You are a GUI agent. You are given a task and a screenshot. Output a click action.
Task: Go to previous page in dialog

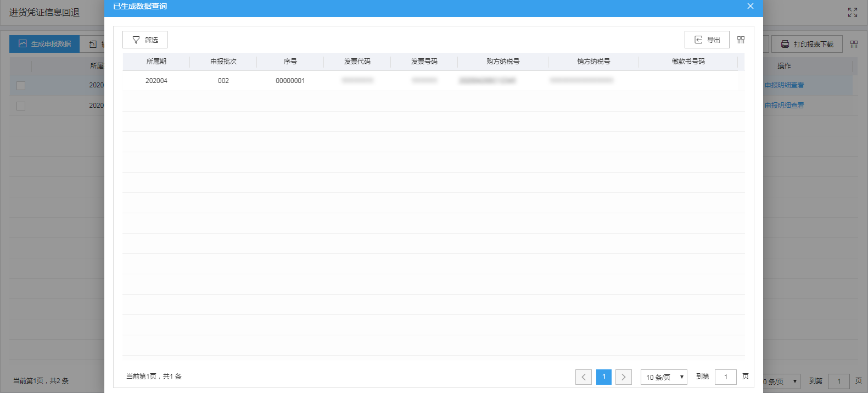(584, 377)
